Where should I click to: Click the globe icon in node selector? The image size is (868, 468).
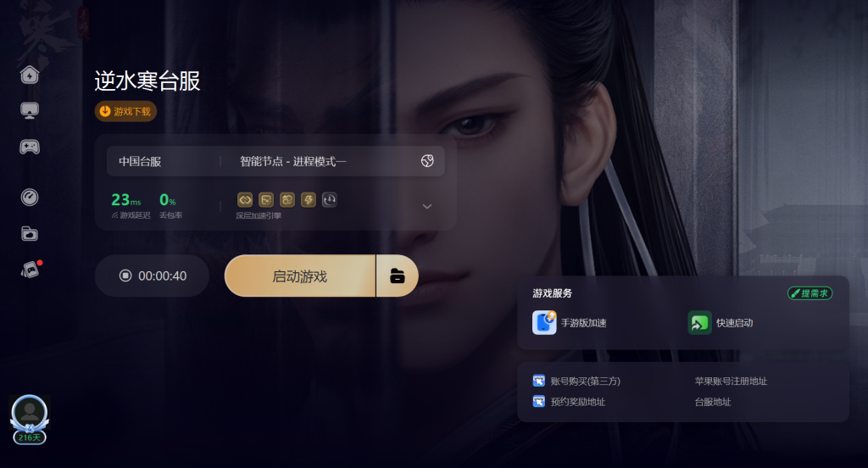point(427,160)
